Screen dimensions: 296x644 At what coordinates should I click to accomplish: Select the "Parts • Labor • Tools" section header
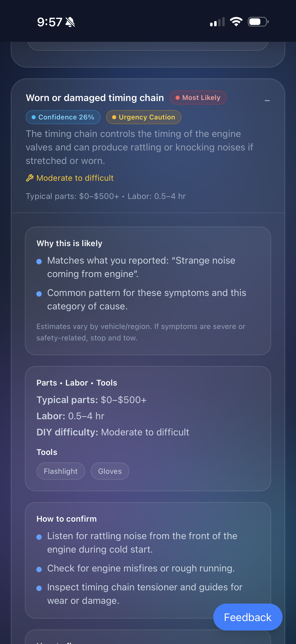pos(77,382)
